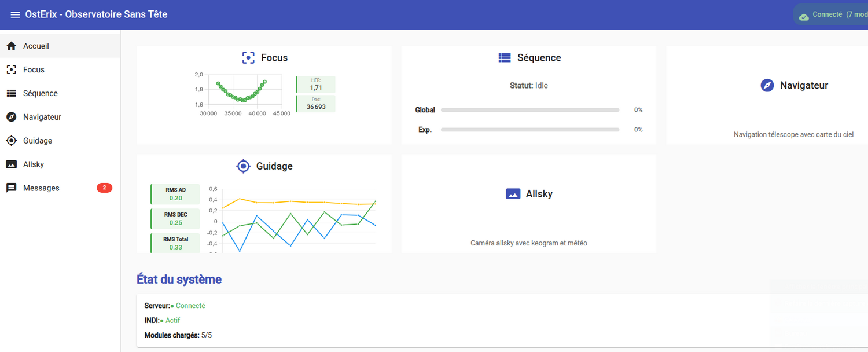Click the Guidage crosshair icon in sidebar
The height and width of the screenshot is (352, 868).
pyautogui.click(x=11, y=141)
